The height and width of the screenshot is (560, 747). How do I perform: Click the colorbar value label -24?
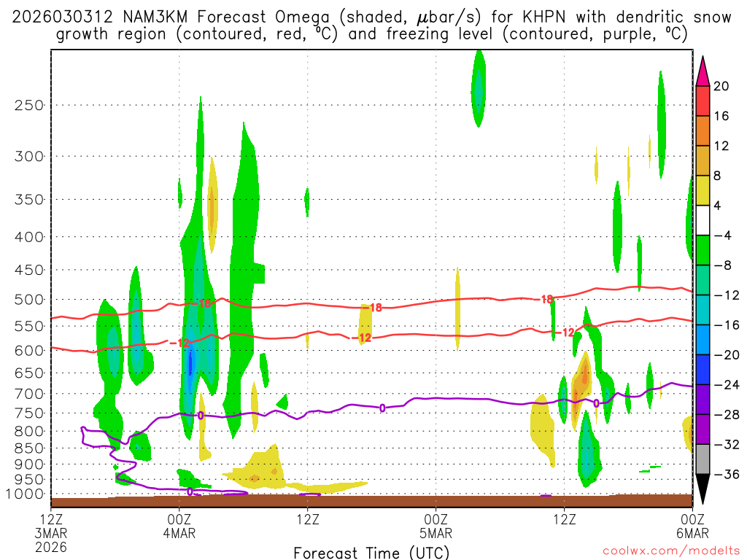(727, 385)
